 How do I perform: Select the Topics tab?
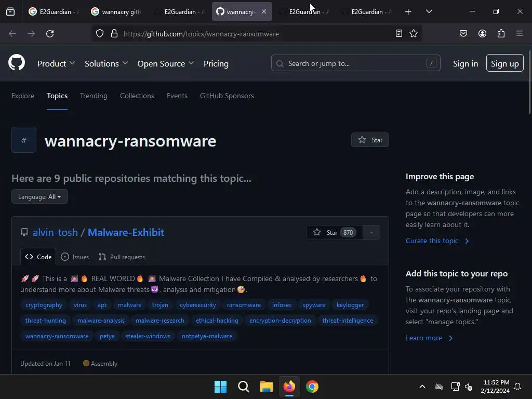click(x=57, y=96)
